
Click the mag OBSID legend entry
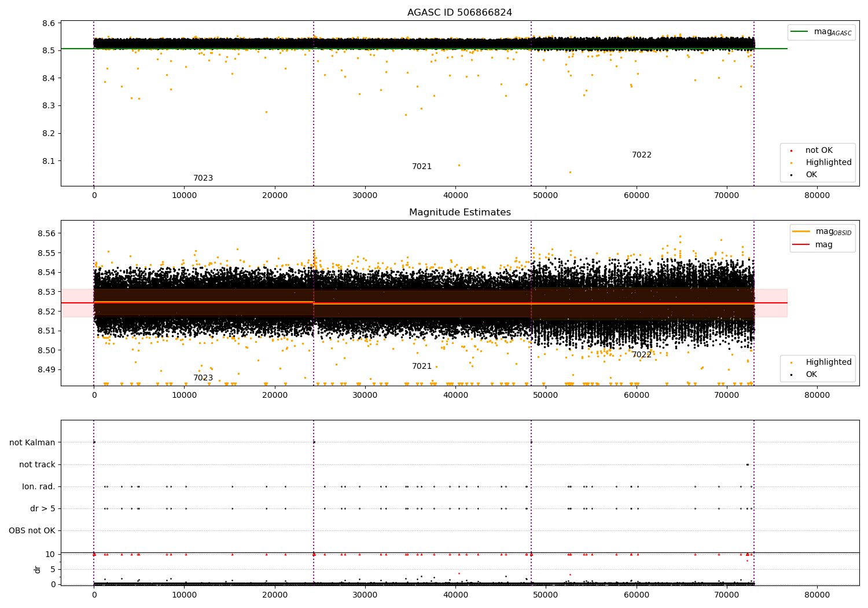822,232
